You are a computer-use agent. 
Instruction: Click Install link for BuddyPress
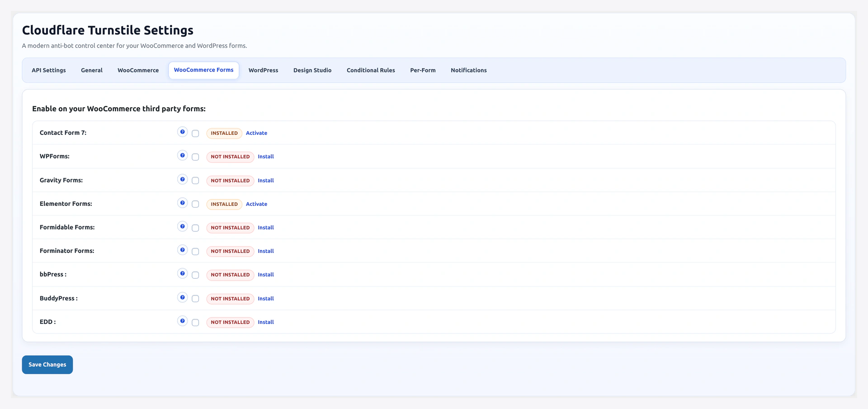[x=266, y=299]
